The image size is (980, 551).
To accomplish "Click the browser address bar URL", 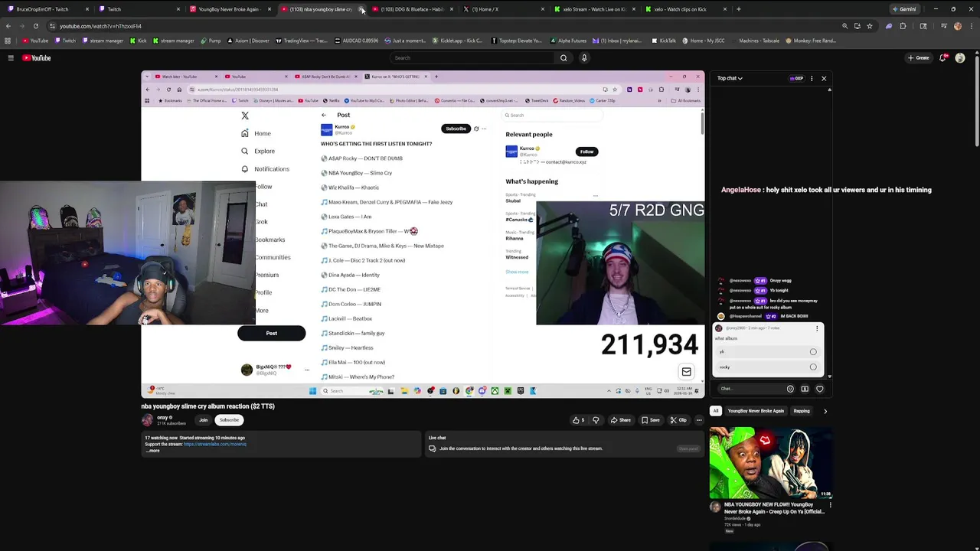I will click(100, 26).
